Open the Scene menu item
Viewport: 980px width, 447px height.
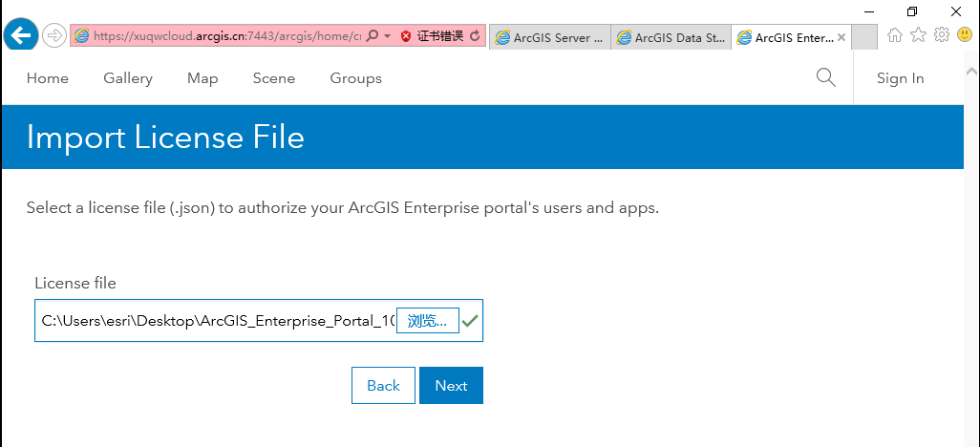point(274,78)
